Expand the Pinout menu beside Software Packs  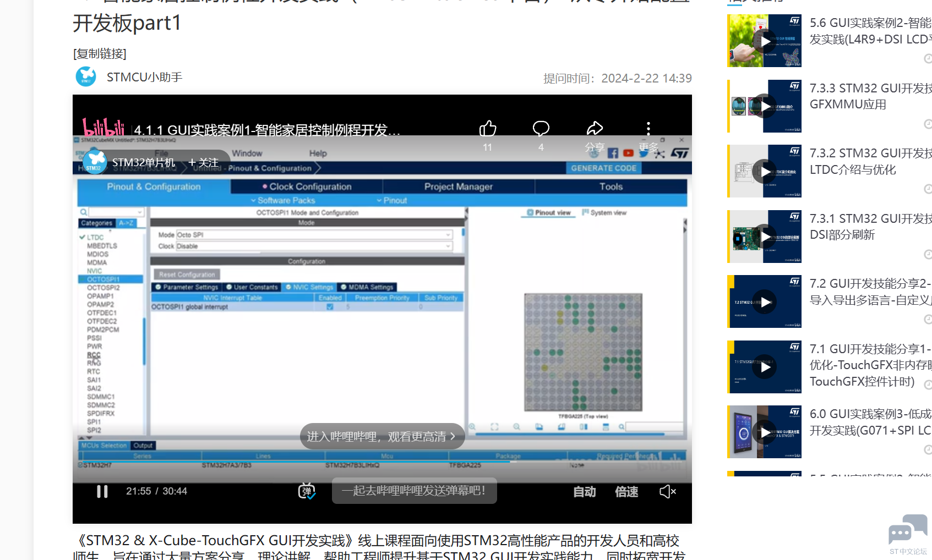(x=392, y=201)
